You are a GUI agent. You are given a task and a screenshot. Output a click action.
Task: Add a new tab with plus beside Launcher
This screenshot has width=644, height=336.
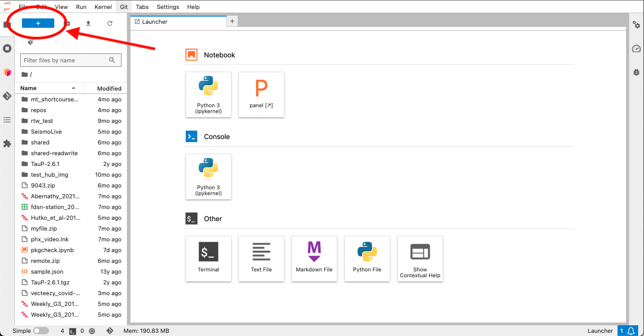(x=232, y=21)
